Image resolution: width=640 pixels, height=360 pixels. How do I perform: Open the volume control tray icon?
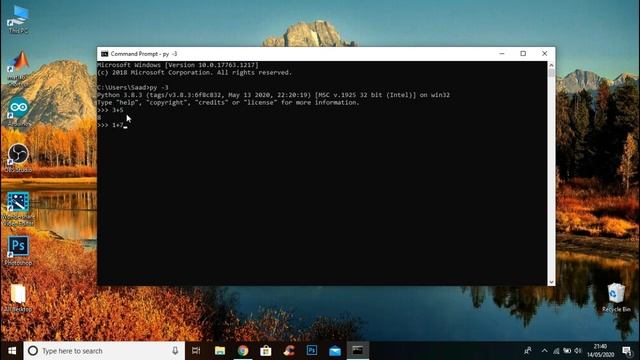578,351
